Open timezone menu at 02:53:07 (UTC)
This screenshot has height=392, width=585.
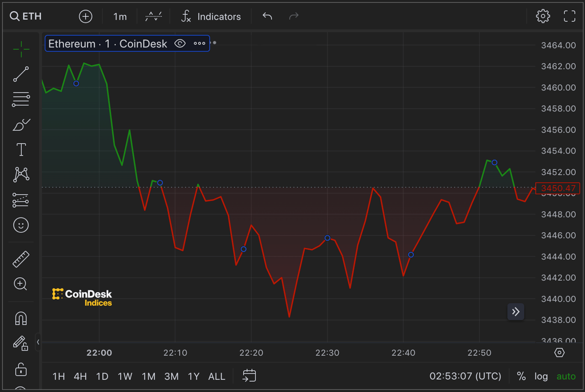click(x=465, y=376)
